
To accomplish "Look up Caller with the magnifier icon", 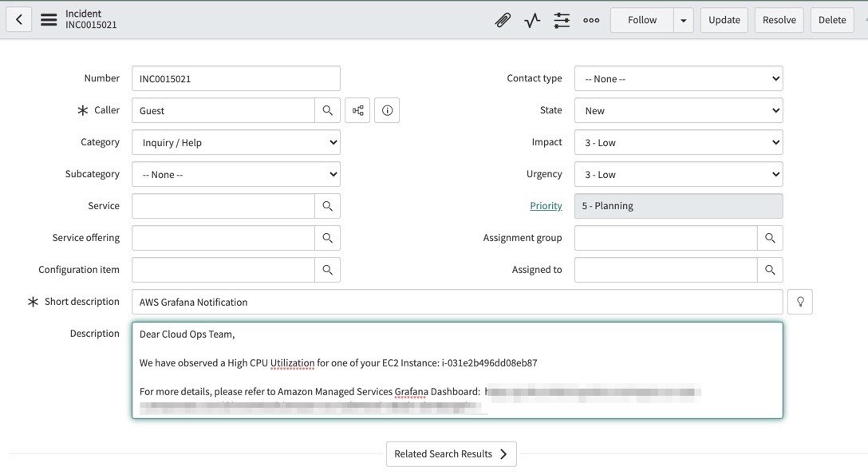I will (x=327, y=110).
